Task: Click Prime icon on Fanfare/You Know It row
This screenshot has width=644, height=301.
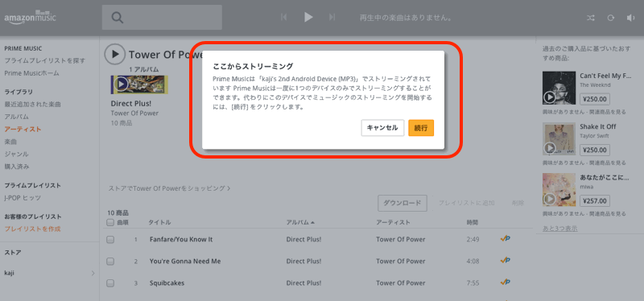Action: click(506, 238)
